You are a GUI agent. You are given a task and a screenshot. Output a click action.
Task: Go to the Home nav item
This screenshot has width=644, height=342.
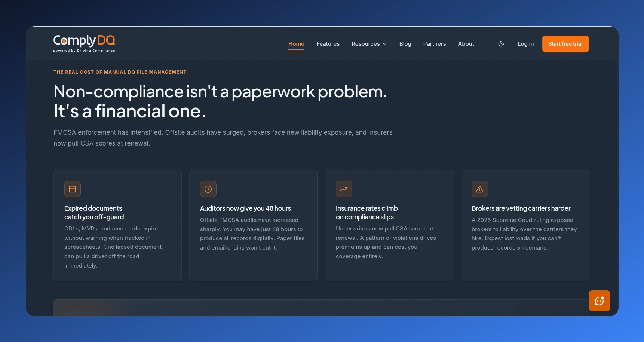point(296,44)
